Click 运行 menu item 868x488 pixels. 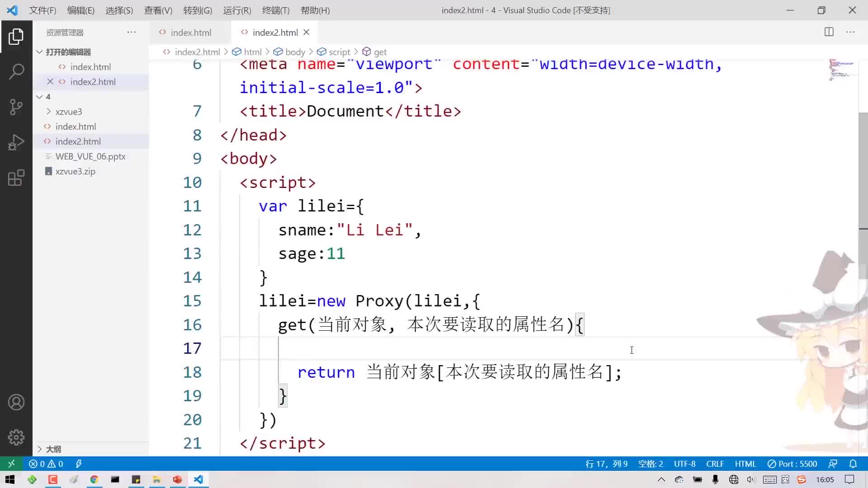click(x=237, y=10)
